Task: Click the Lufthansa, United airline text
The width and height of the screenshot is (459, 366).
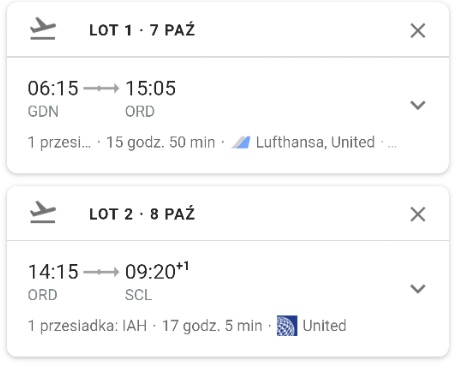Action: click(315, 142)
